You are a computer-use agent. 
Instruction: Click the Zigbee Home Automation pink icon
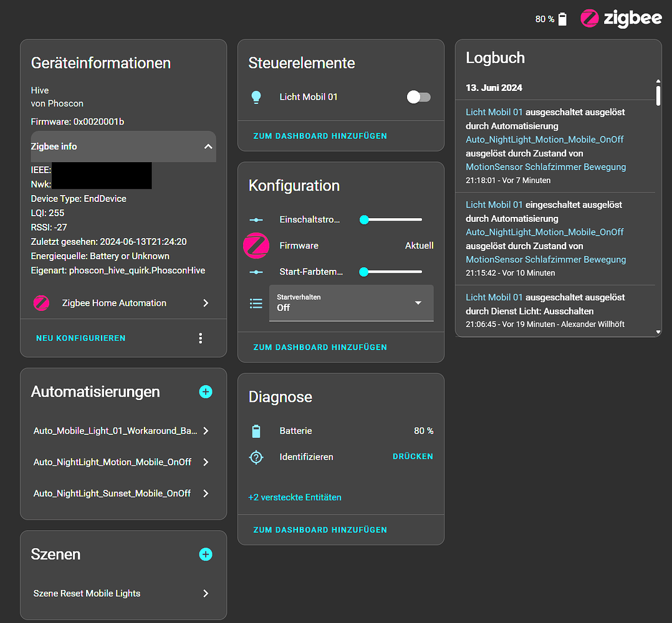pos(41,303)
